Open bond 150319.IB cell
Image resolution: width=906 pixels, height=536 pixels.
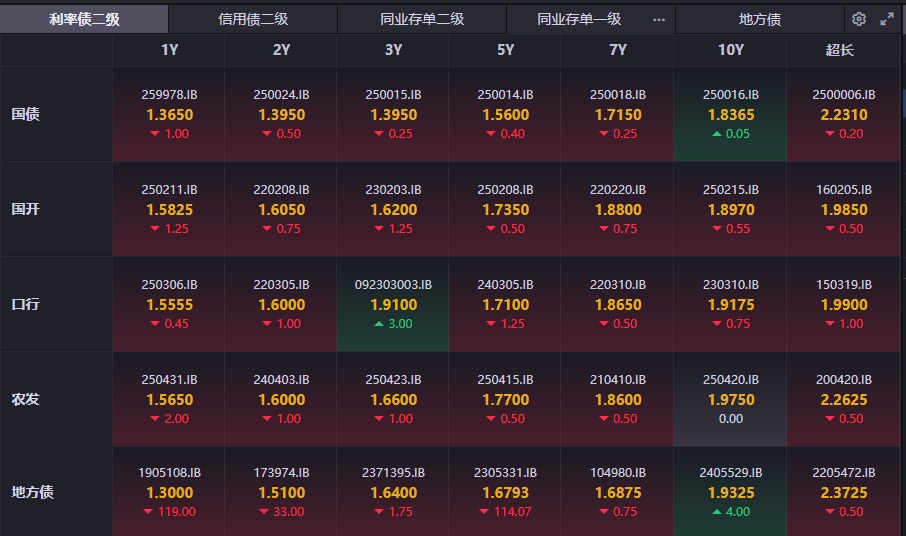(x=844, y=304)
